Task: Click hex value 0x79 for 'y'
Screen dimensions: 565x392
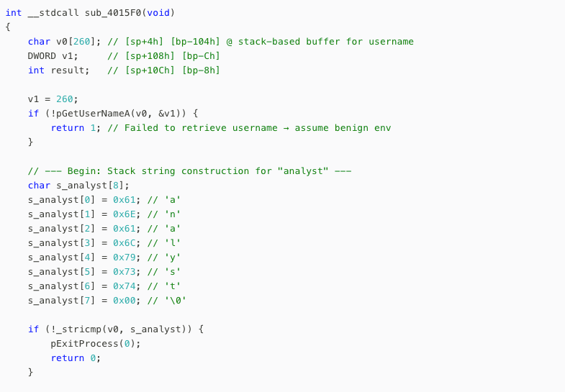Action: pyautogui.click(x=125, y=257)
